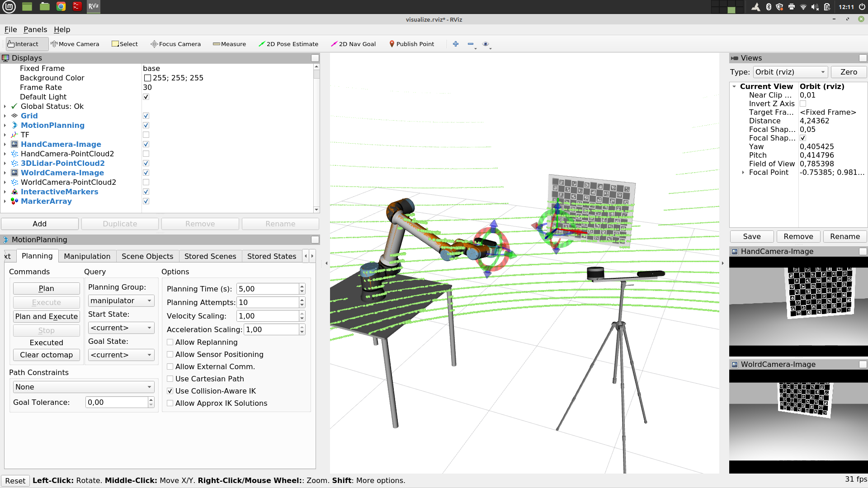Activate the Measure tool
Viewport: 868px width, 488px height.
[230, 44]
